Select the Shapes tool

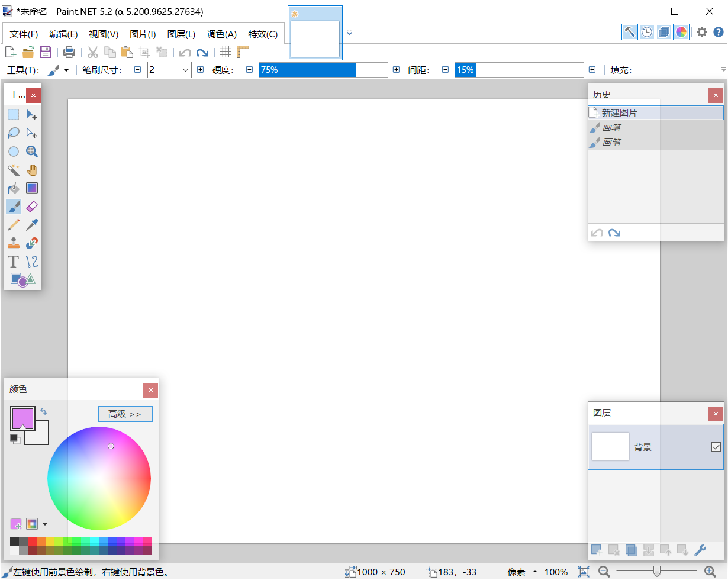point(22,279)
